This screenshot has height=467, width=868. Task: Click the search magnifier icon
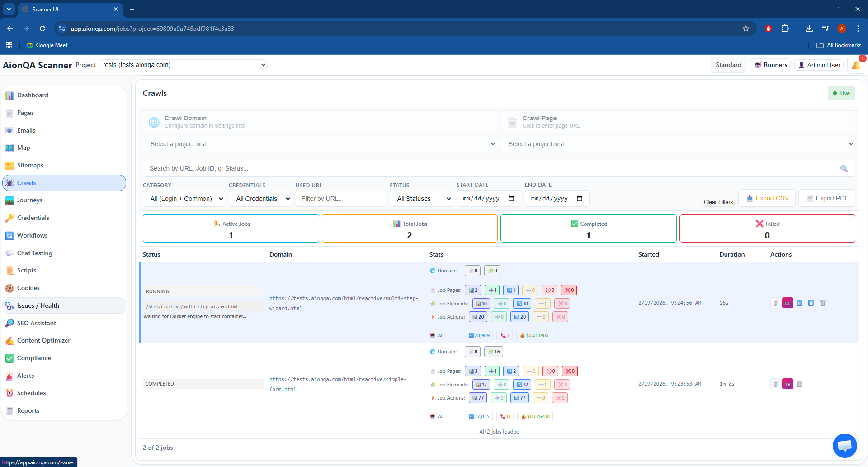(844, 168)
